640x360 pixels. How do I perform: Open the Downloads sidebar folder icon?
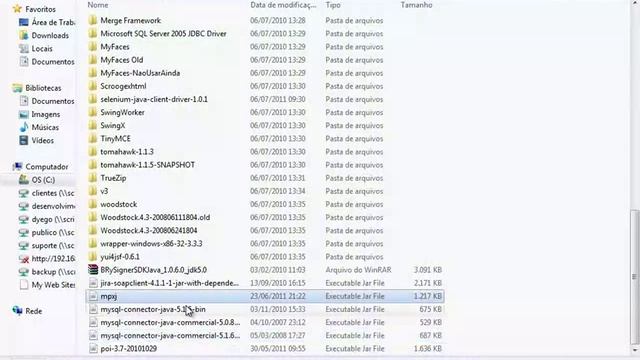pos(24,35)
